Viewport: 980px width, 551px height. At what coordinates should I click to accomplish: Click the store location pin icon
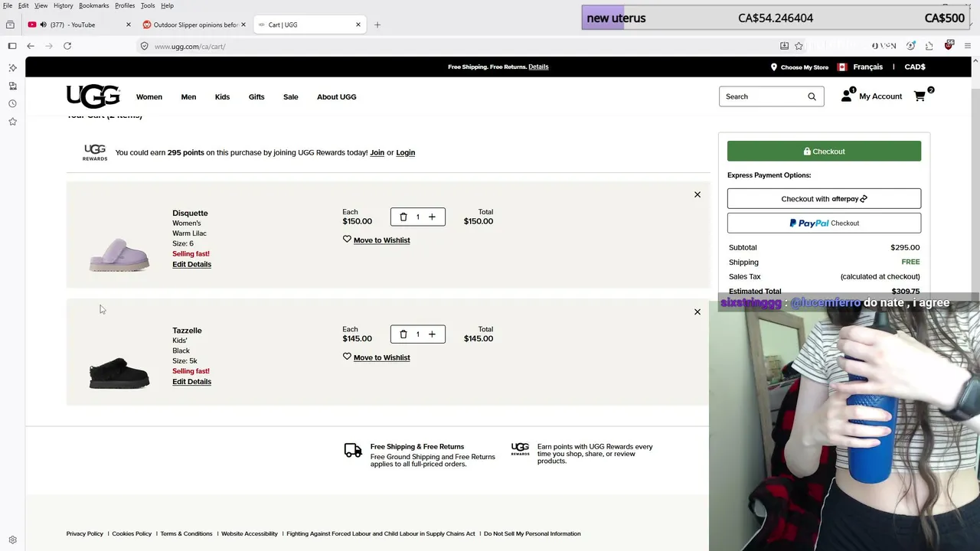[774, 67]
